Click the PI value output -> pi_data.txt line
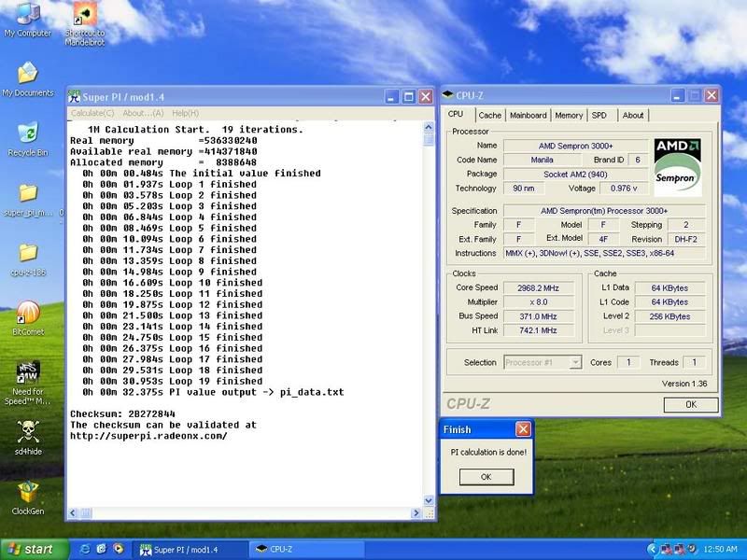 point(213,392)
